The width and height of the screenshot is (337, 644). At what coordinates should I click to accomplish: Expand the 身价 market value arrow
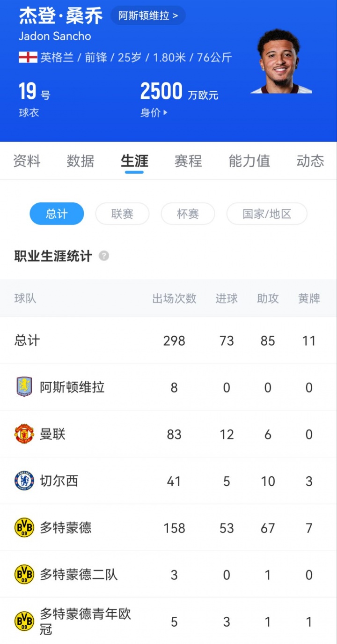165,113
